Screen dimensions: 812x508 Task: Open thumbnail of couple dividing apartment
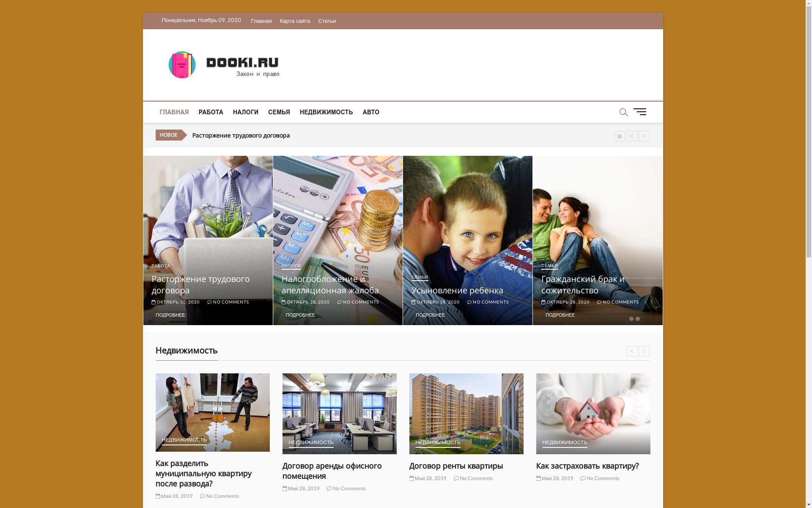click(213, 412)
